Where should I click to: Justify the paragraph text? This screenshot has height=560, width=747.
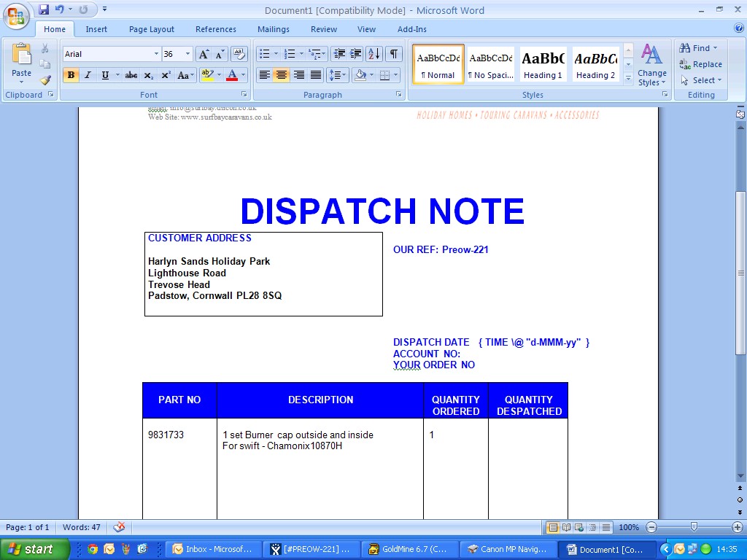coord(316,75)
